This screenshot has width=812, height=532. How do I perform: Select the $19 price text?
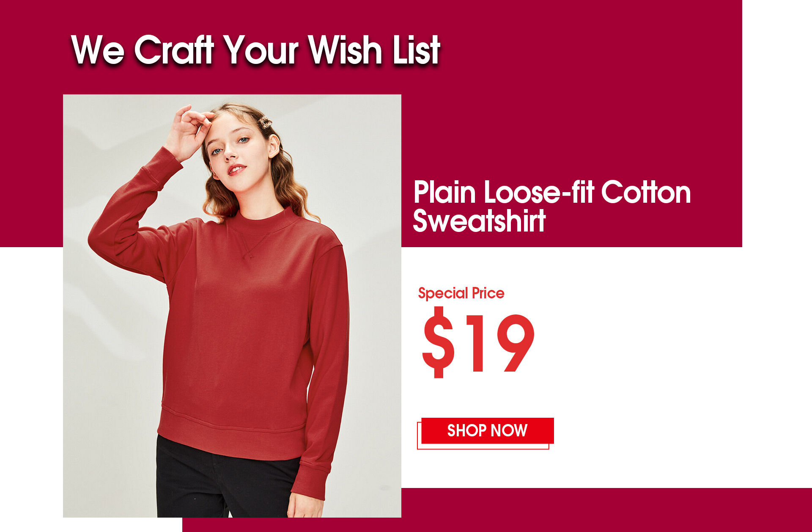tap(478, 342)
